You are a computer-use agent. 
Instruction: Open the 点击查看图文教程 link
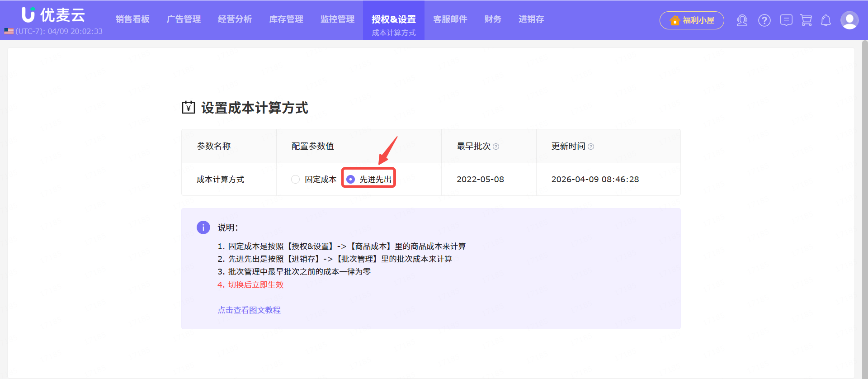(249, 310)
